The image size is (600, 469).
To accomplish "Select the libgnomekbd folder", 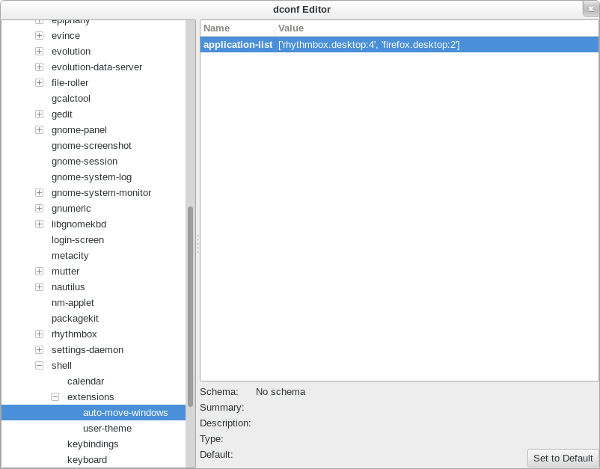I will (79, 224).
